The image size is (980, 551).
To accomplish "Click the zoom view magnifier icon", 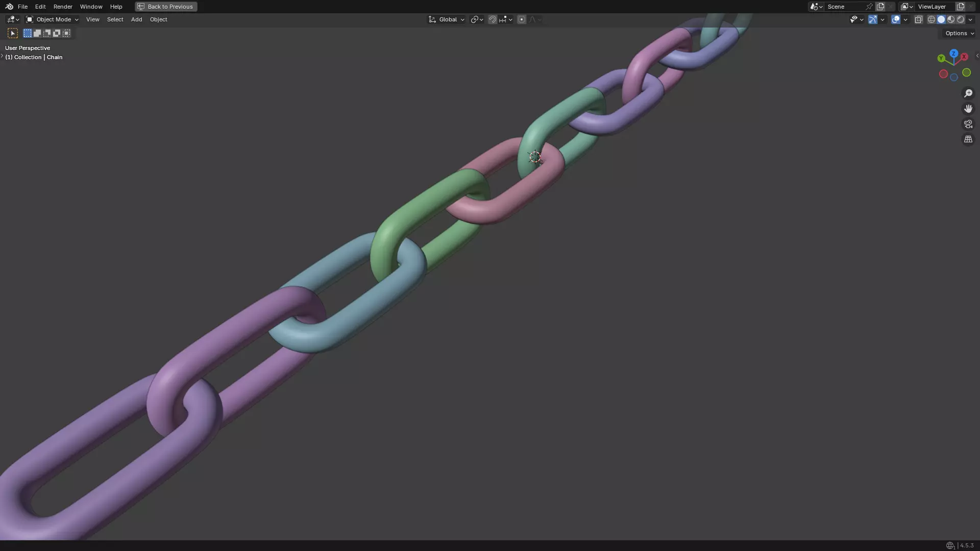I will coord(968,93).
